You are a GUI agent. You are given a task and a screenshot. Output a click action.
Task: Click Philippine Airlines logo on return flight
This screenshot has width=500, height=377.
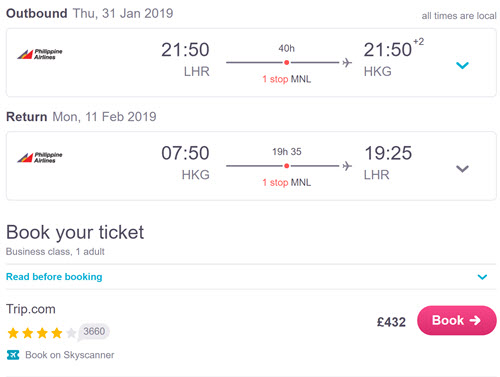[x=40, y=157]
